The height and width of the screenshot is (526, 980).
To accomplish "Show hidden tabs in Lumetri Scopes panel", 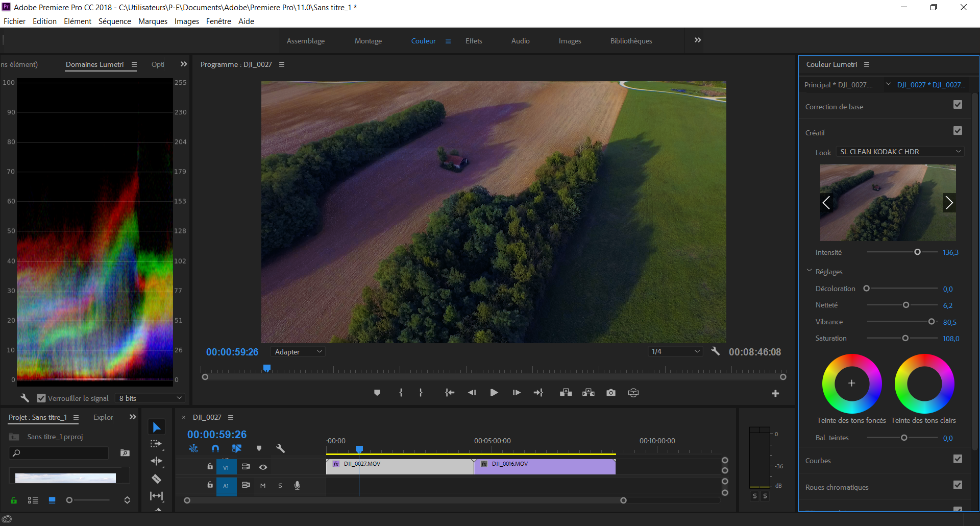I will tap(184, 64).
